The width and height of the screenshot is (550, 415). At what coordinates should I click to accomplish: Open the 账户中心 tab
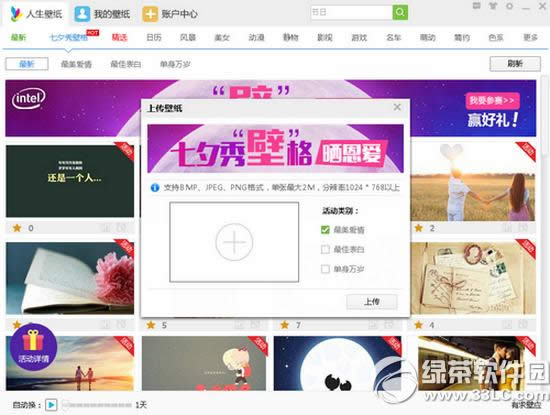[170, 14]
